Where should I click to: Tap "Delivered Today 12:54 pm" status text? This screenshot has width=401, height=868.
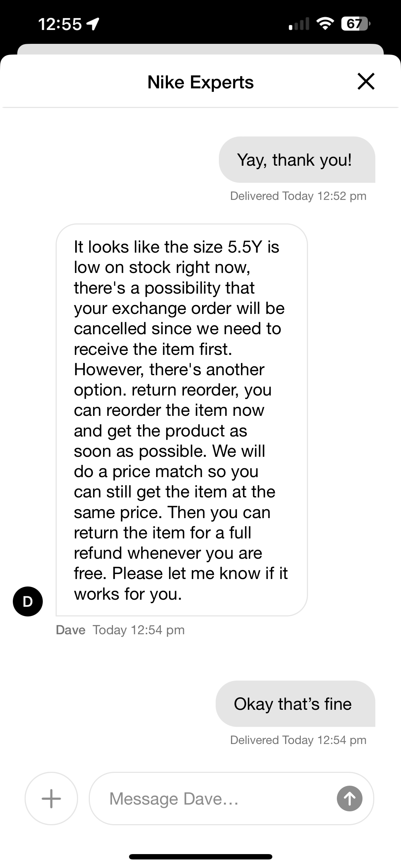(x=298, y=740)
